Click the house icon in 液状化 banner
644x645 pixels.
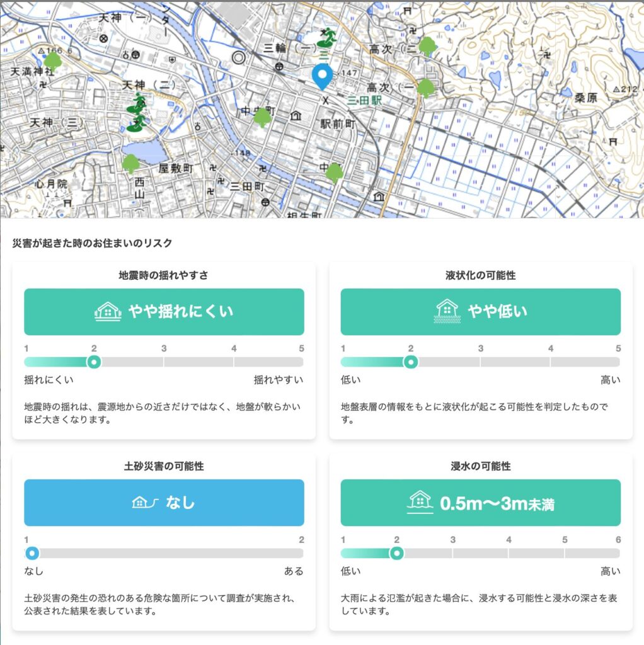447,311
